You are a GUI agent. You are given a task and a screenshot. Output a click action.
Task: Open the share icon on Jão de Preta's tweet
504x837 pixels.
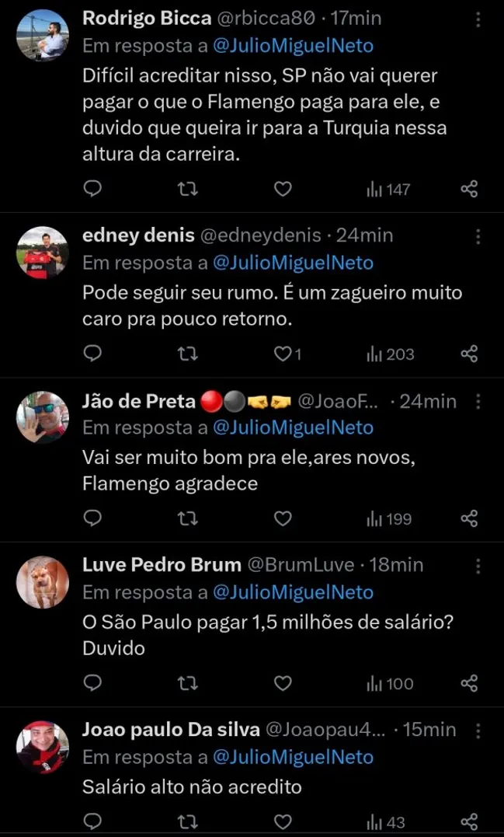471,518
